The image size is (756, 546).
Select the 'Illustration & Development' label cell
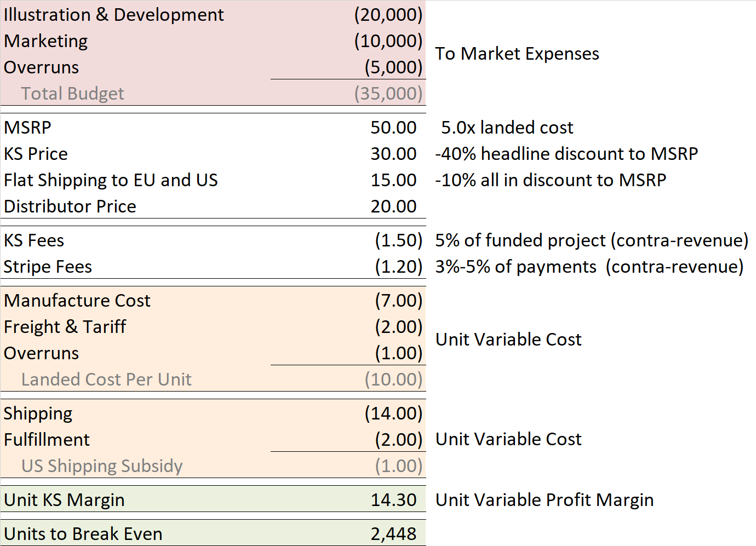(x=114, y=15)
